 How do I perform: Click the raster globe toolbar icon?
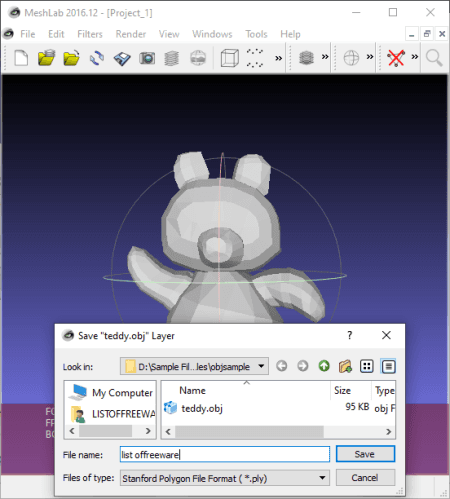coord(198,58)
